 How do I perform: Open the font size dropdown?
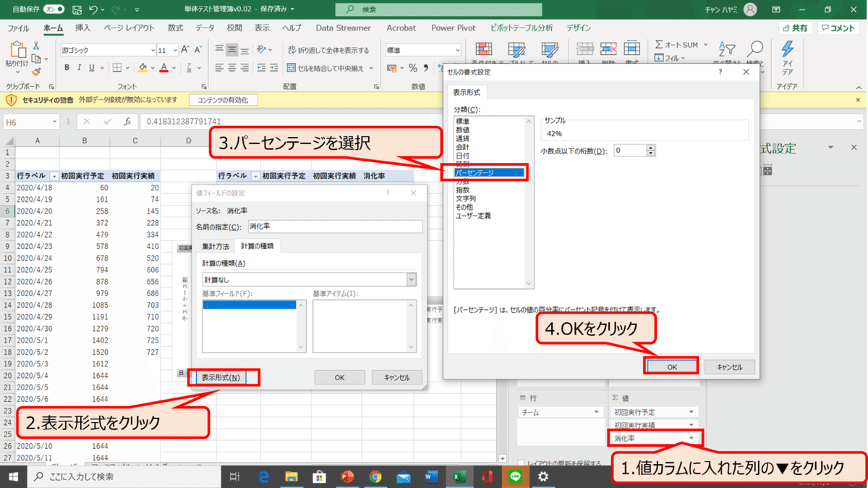pyautogui.click(x=174, y=50)
